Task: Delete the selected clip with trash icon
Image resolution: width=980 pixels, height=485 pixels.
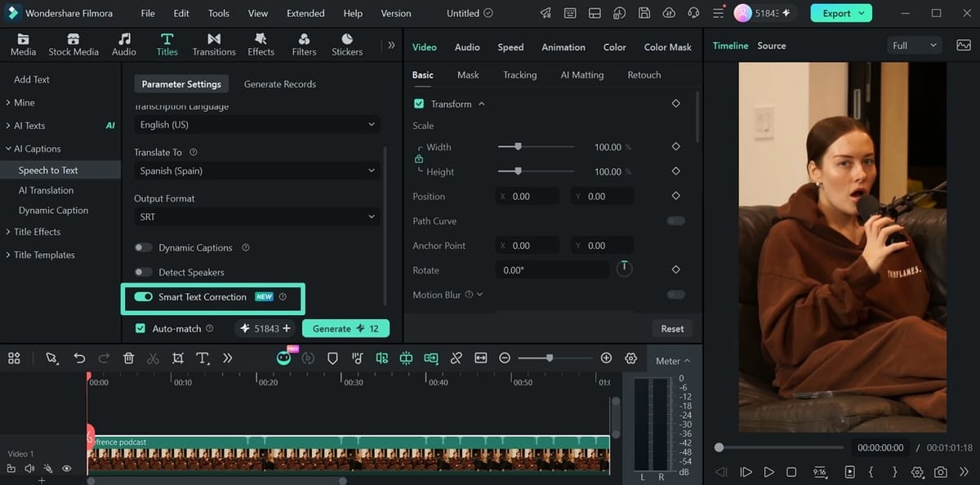Action: [x=128, y=358]
